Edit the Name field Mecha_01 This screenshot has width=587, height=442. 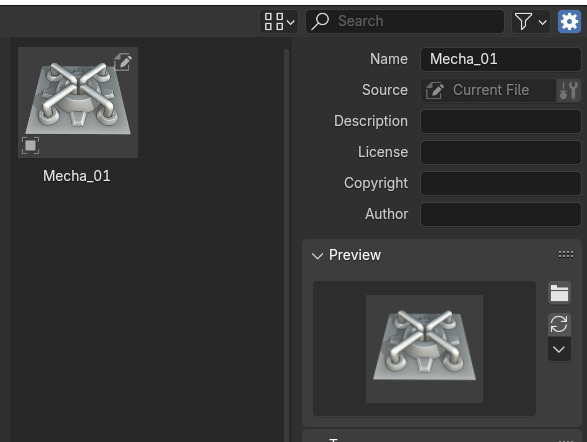501,59
